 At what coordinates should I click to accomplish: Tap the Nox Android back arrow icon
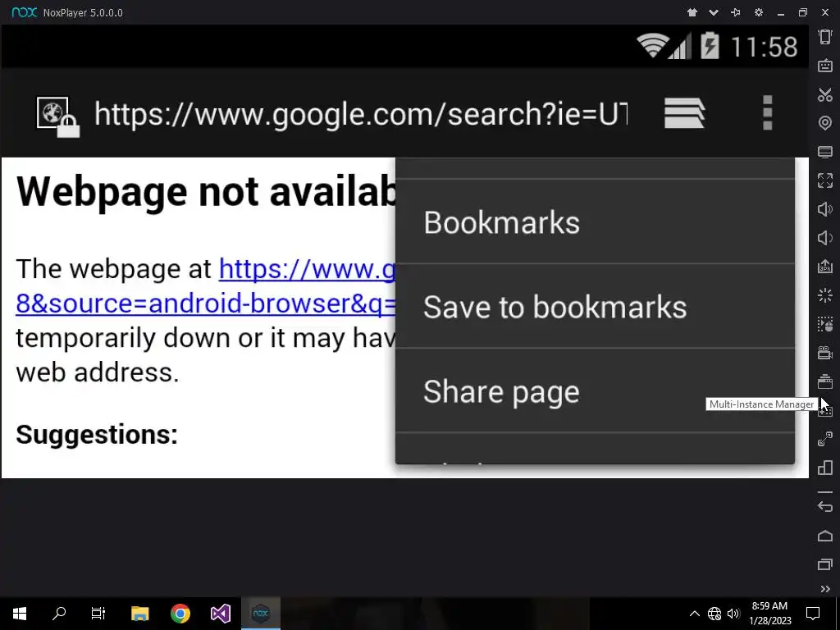tap(825, 506)
